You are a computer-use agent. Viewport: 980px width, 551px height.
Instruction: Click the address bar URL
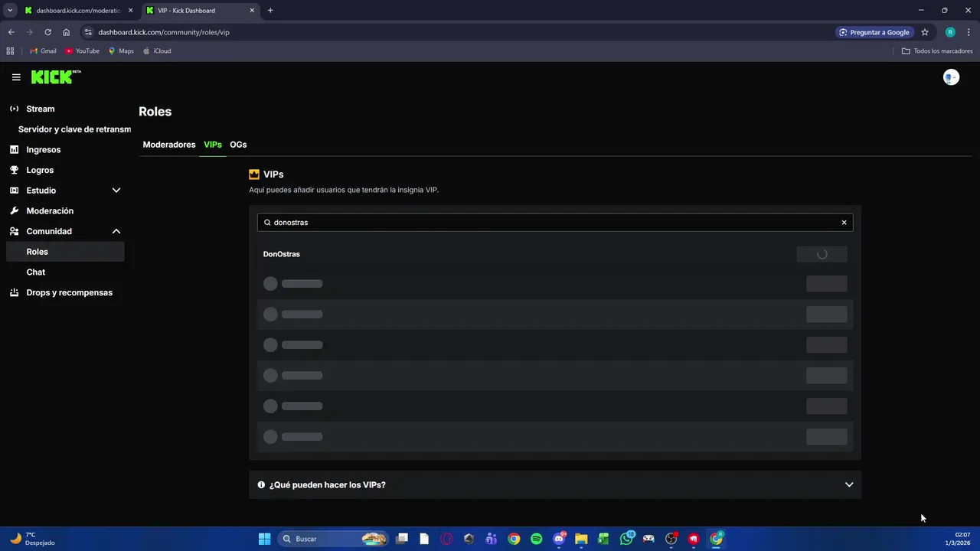point(164,32)
